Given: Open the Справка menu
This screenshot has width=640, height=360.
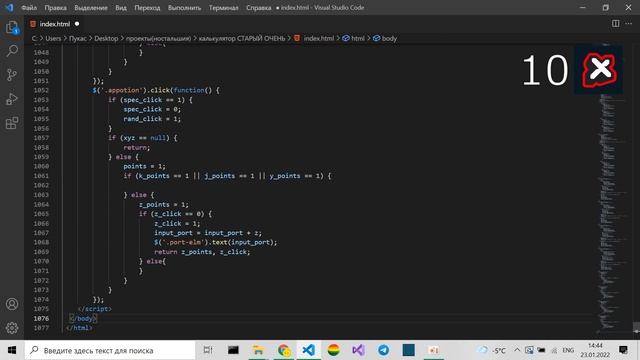Looking at the screenshot, I should point(258,8).
